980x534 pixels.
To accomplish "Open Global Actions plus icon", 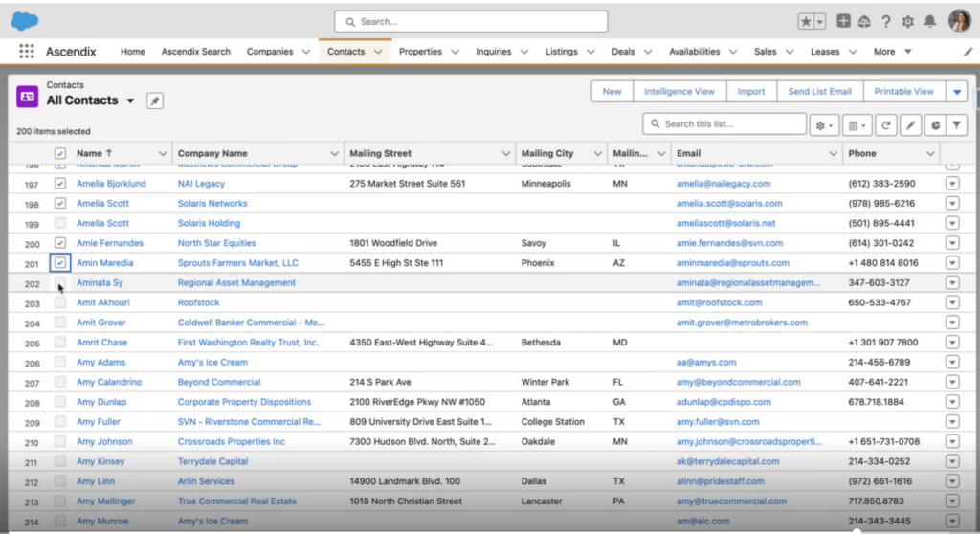I will [x=843, y=21].
